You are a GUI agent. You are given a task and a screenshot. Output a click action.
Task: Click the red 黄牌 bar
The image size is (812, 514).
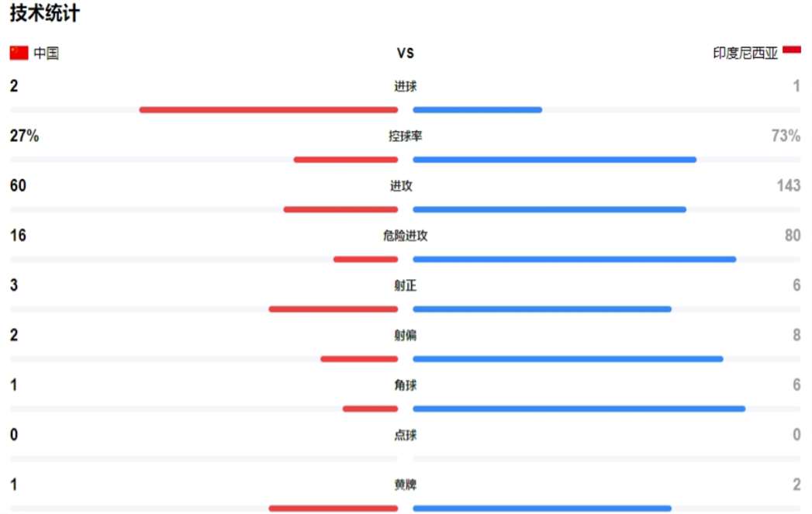point(333,509)
